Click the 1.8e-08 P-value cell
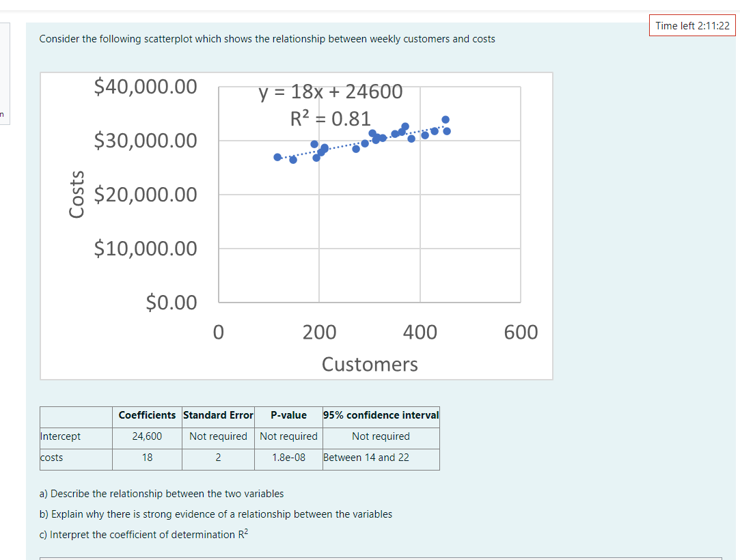The width and height of the screenshot is (740, 560). point(288,458)
